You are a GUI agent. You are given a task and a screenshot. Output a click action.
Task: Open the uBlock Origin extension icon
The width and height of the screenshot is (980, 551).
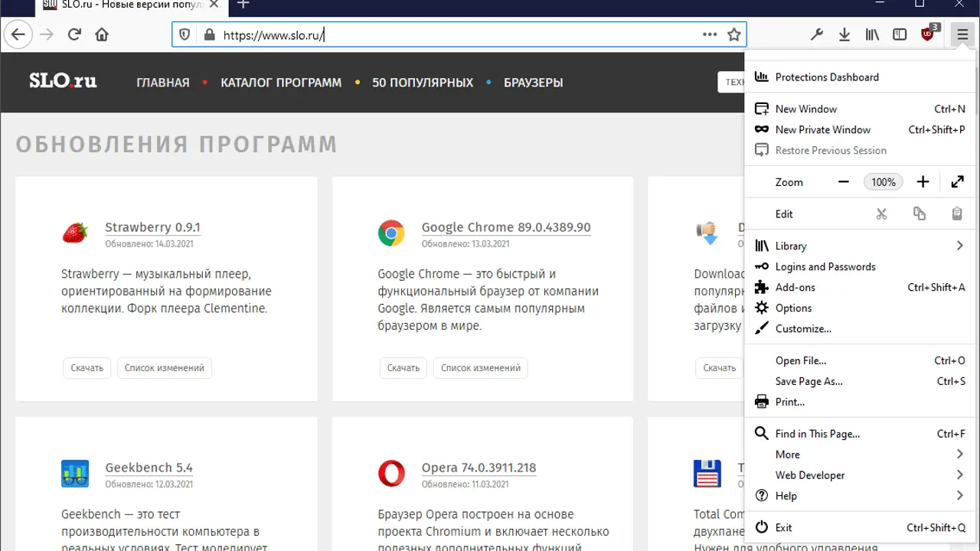click(x=929, y=34)
